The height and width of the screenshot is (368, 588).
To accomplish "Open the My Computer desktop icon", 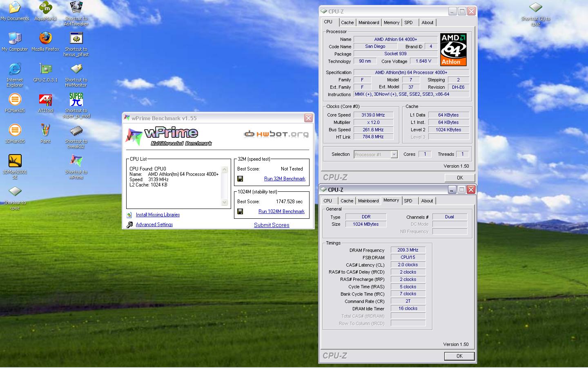I will point(15,38).
